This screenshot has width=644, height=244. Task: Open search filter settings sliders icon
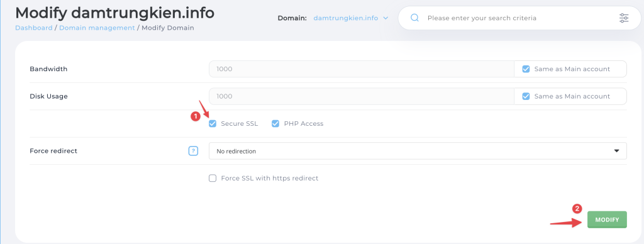pyautogui.click(x=623, y=18)
